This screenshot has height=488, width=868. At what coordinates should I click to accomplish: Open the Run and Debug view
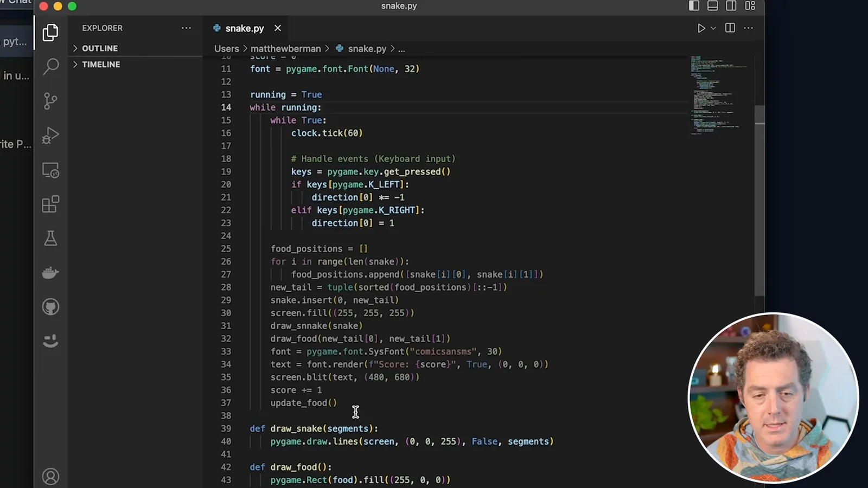coord(50,135)
